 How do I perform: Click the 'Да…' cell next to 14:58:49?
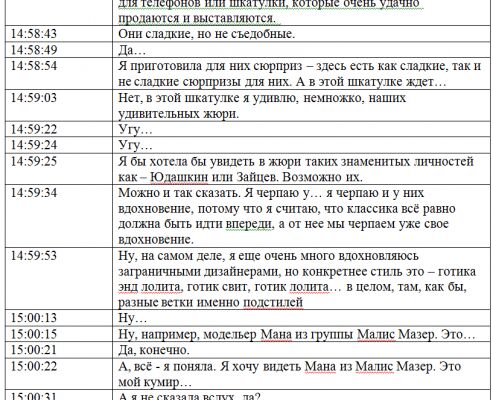tap(302, 50)
